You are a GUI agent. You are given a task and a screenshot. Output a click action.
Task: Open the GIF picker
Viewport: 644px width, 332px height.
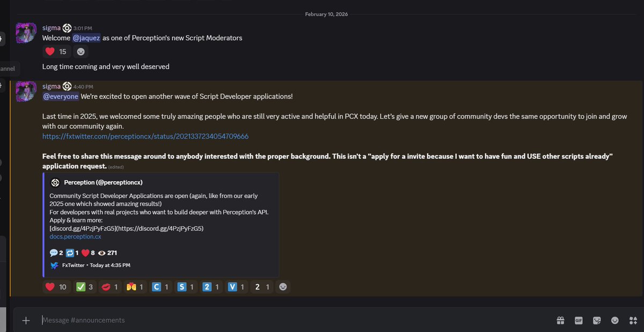tap(579, 320)
